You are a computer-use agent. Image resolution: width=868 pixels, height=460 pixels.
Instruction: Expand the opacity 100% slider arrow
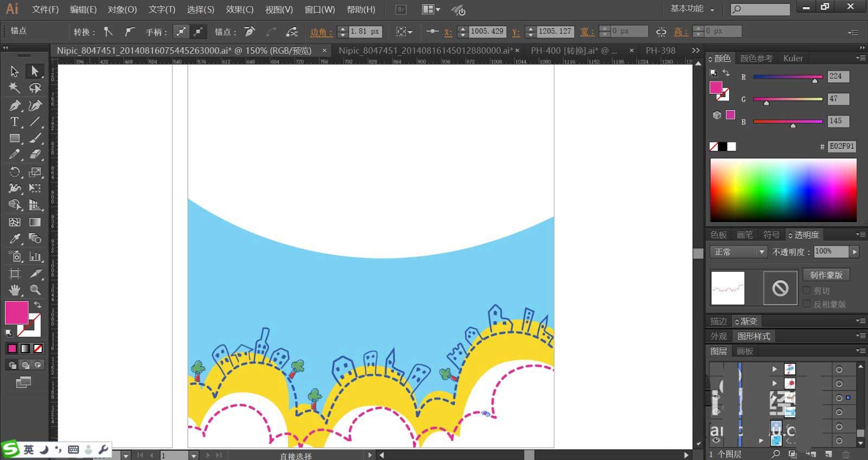tap(854, 252)
